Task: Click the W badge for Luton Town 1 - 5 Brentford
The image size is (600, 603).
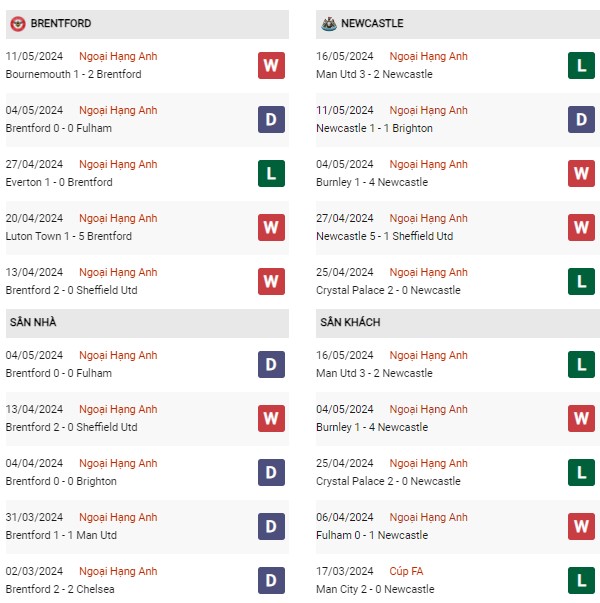Action: coord(271,228)
